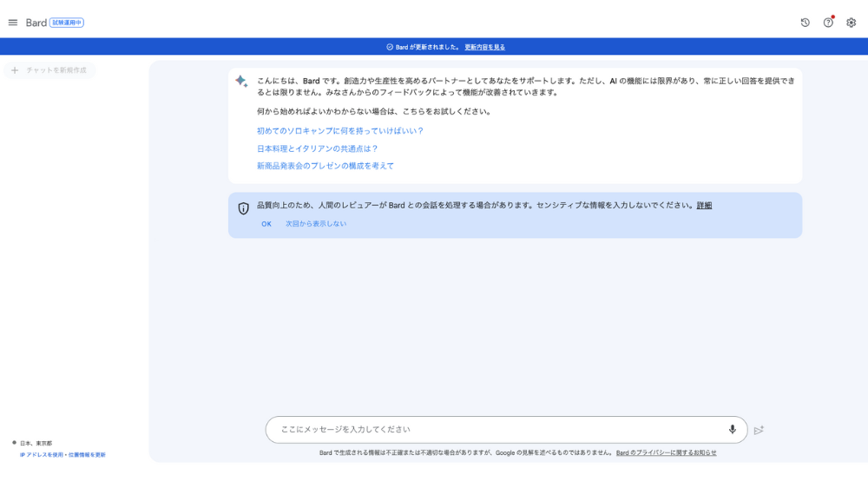The height and width of the screenshot is (488, 868).
Task: Open Bard のプライバシーに関するお知らせ link
Action: [x=666, y=452]
